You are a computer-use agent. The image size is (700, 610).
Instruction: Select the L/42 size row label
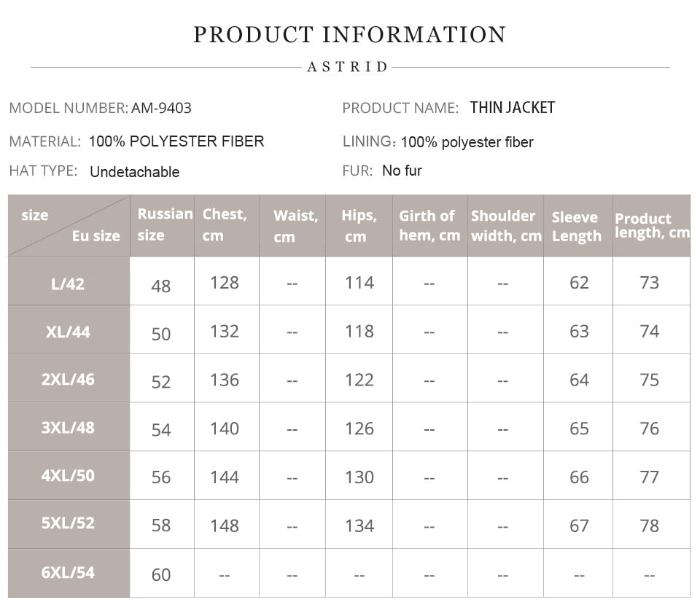[x=69, y=284]
